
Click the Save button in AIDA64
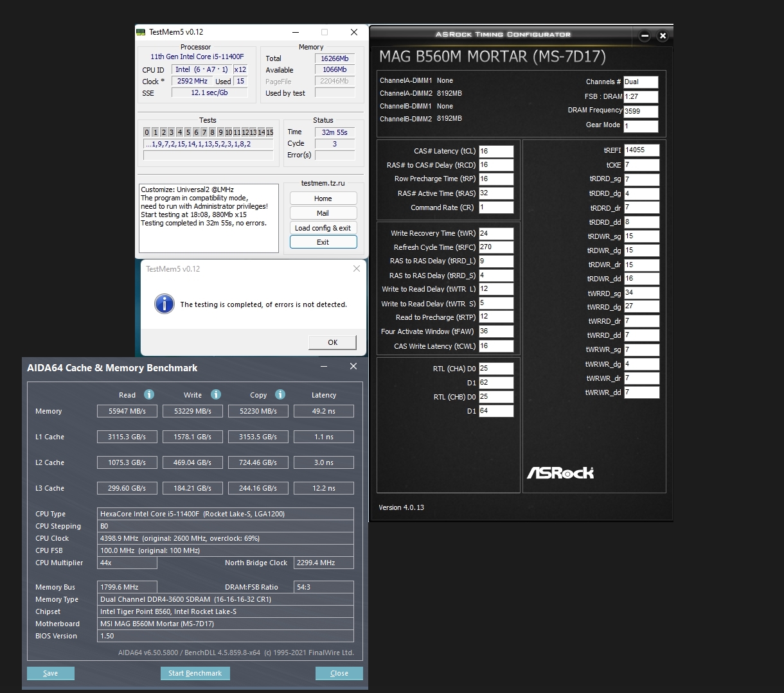[51, 673]
